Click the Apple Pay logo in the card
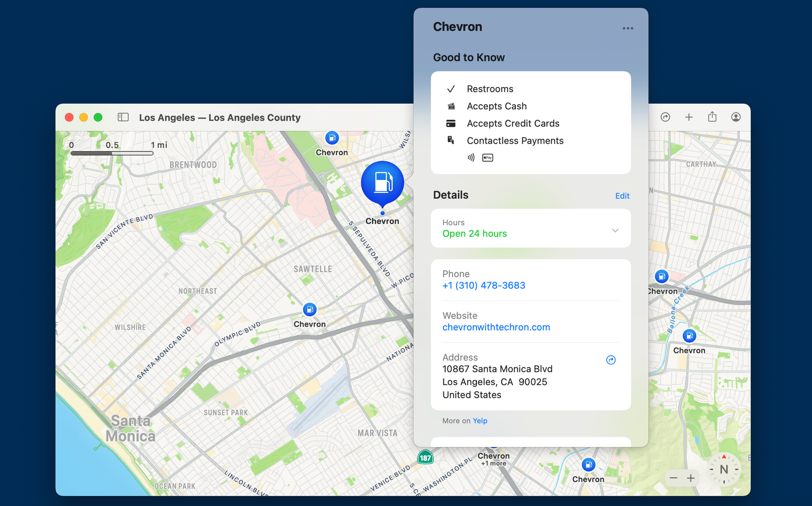This screenshot has height=506, width=812. [x=487, y=157]
